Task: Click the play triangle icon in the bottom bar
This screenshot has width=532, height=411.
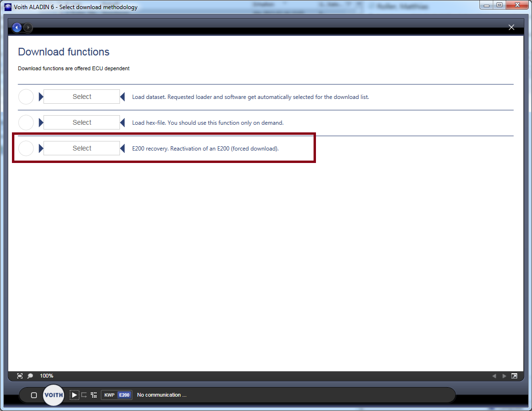Action: pyautogui.click(x=74, y=395)
